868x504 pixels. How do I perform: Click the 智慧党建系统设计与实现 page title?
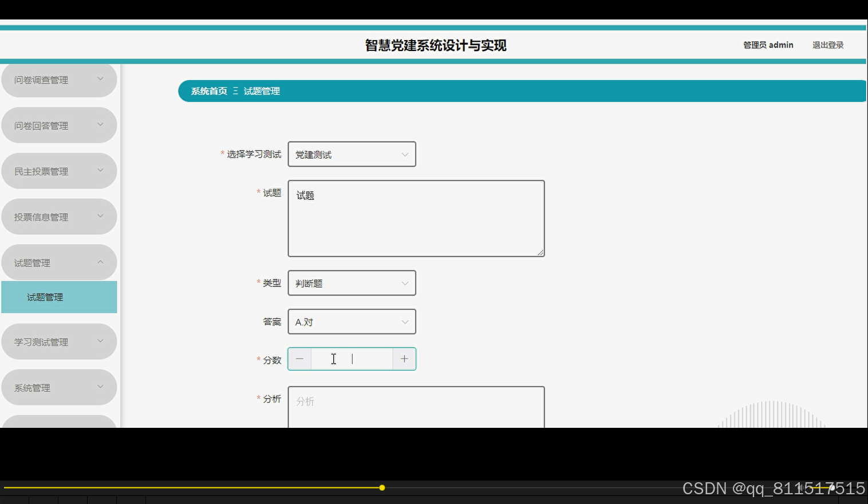pos(436,45)
